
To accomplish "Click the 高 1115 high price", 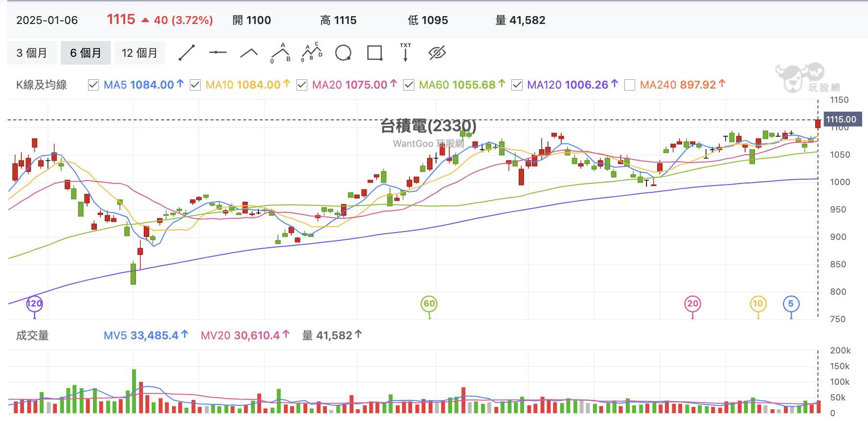I will pos(338,21).
